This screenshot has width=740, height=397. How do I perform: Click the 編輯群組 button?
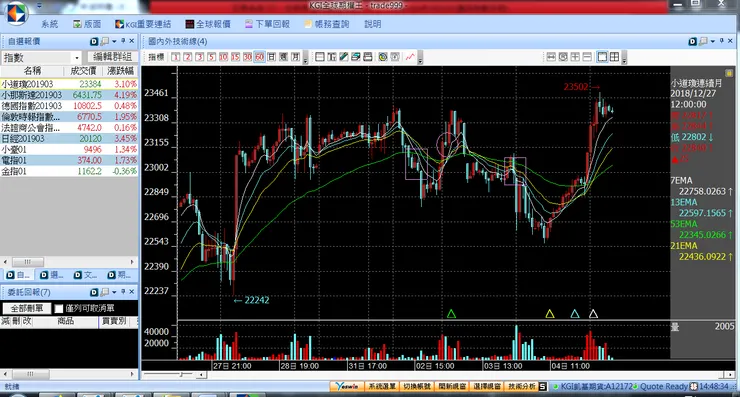112,57
